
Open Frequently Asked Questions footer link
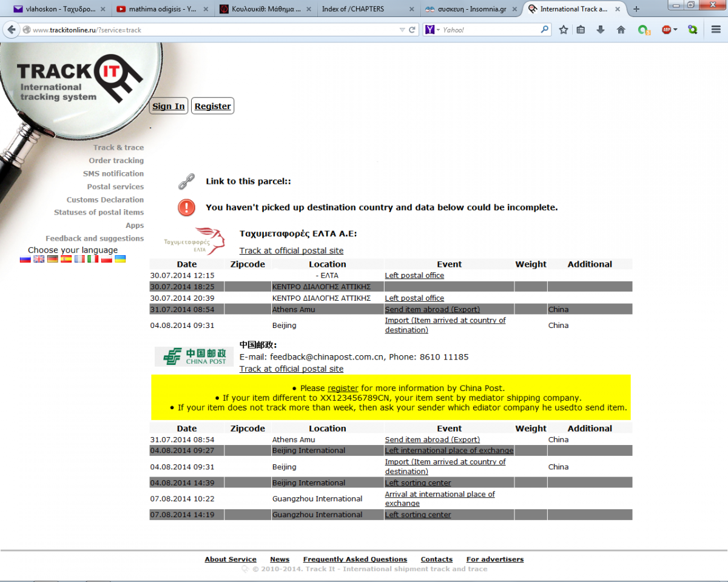pyautogui.click(x=355, y=559)
